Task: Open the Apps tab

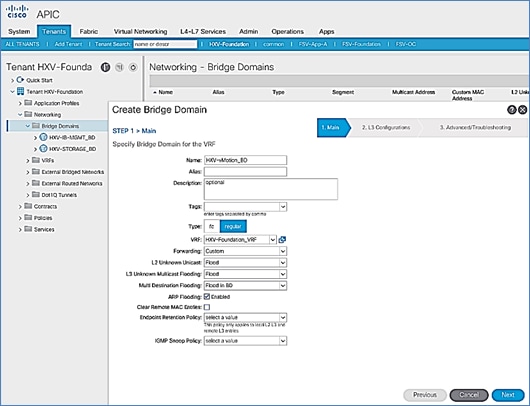Action: coord(327,31)
